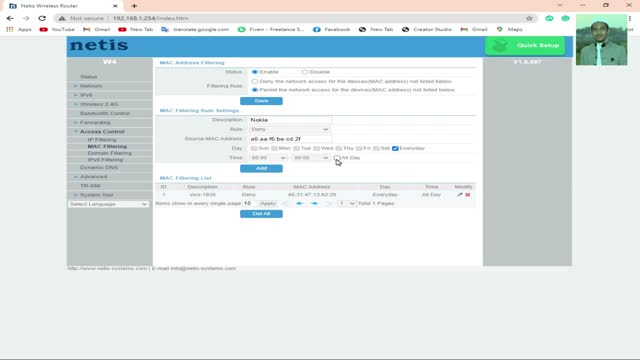Expand the Wireless 2.4G menu
Viewport: 640px width, 360px height.
click(x=99, y=104)
